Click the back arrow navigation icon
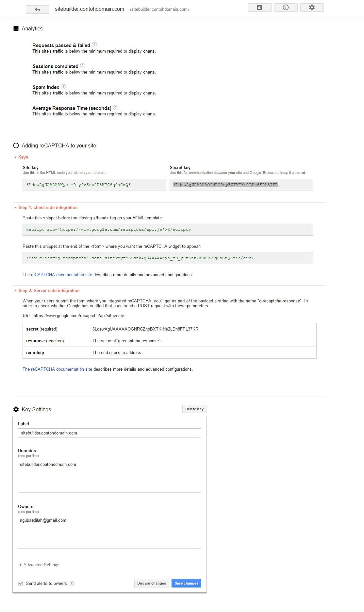The image size is (364, 612). tap(37, 9)
